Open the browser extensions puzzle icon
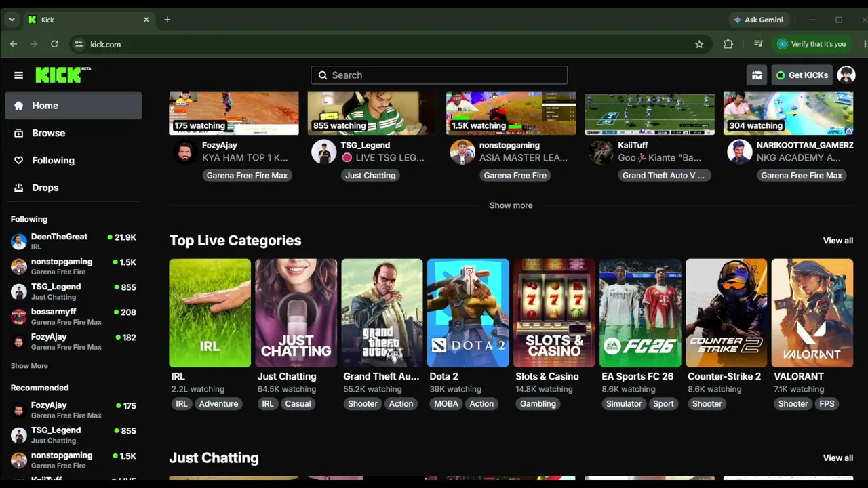This screenshot has height=488, width=868. [x=728, y=44]
